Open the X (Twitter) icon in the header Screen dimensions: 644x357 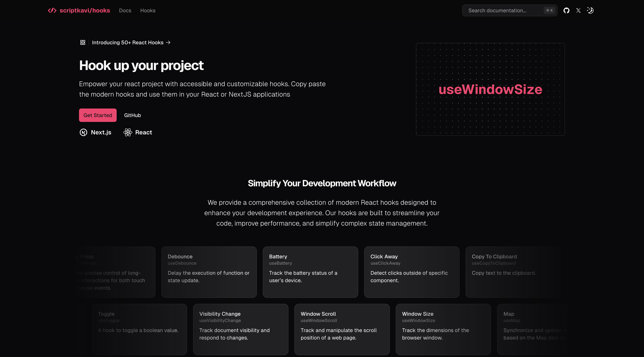tap(578, 10)
